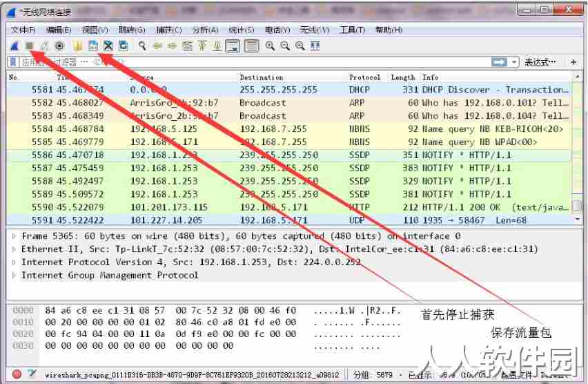
Task: Open the 表达式 expression builder
Action: point(540,62)
